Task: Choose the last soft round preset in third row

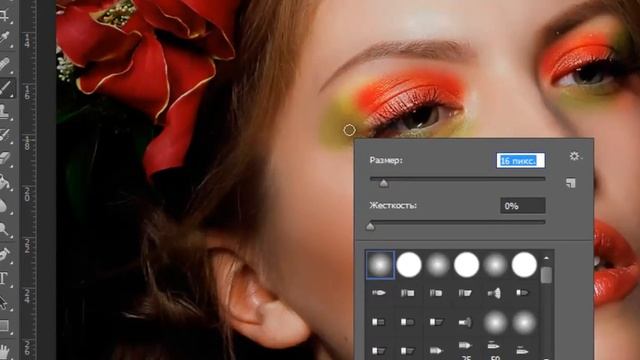Action: [524, 322]
